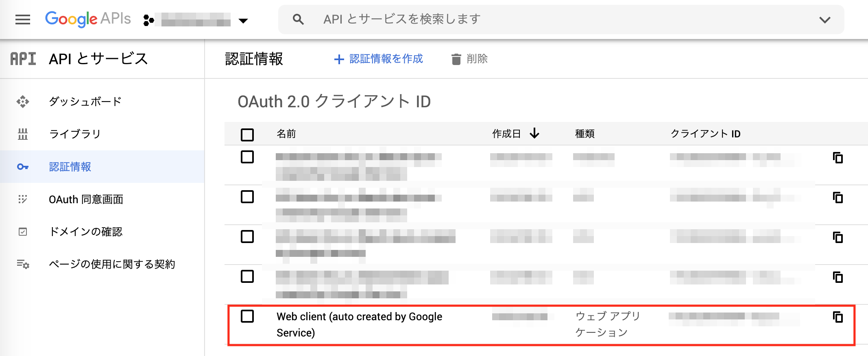Copy client ID of Web client row
This screenshot has height=356, width=868.
[x=838, y=317]
